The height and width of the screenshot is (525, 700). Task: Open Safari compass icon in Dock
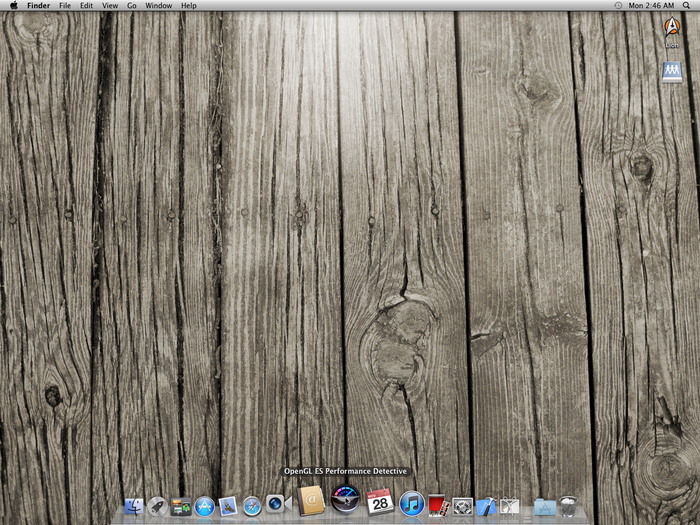pos(252,507)
